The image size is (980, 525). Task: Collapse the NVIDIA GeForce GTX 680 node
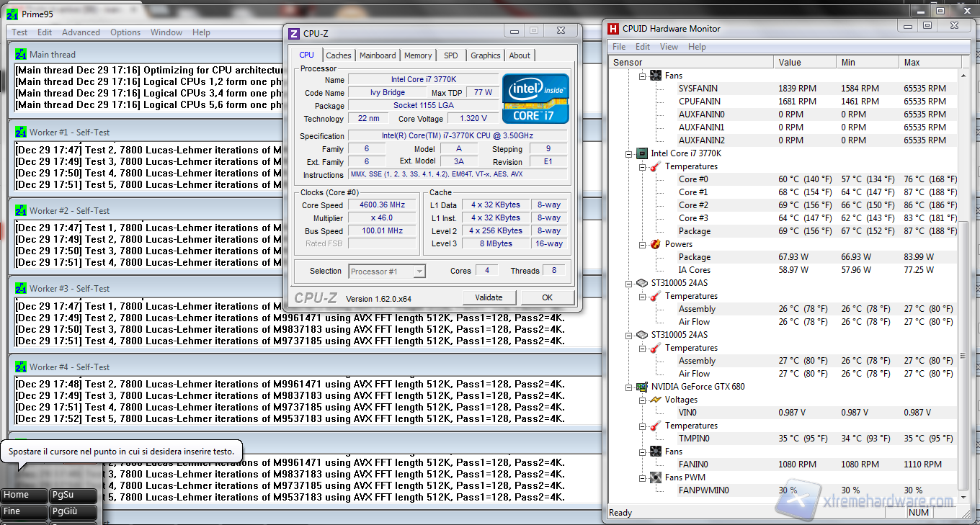click(629, 387)
